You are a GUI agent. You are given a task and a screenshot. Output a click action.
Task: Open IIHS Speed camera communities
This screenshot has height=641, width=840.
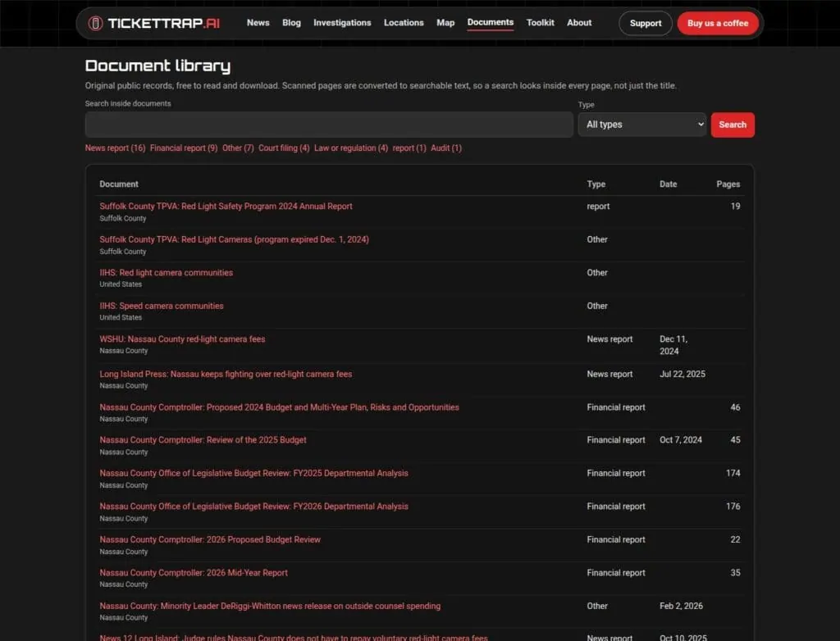[162, 306]
